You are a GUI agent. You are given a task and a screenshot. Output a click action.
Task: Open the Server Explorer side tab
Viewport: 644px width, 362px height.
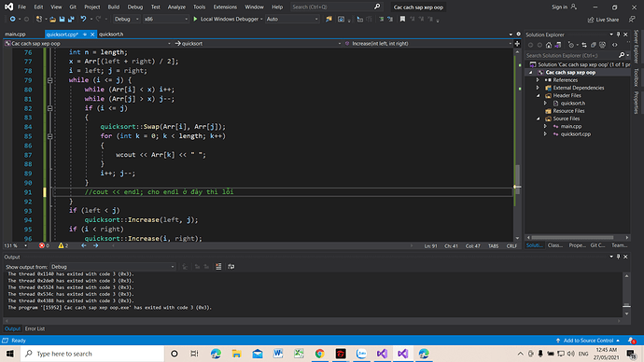click(x=637, y=48)
